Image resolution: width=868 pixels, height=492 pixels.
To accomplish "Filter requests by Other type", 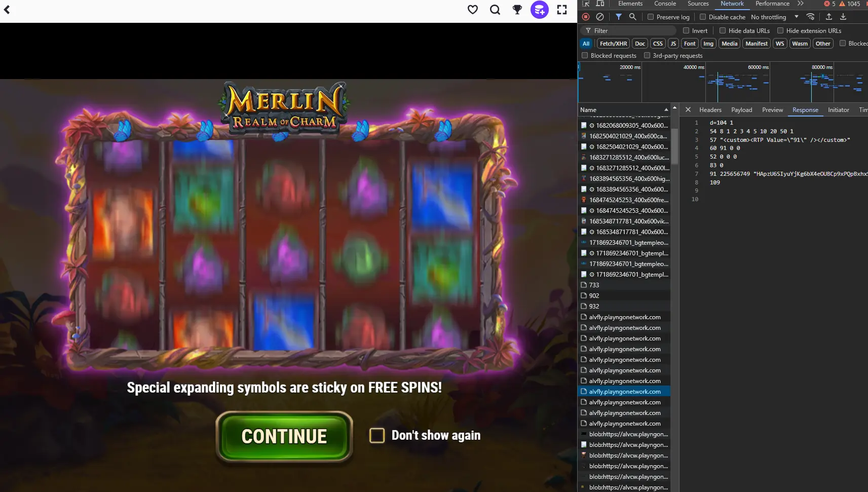I will tap(823, 44).
